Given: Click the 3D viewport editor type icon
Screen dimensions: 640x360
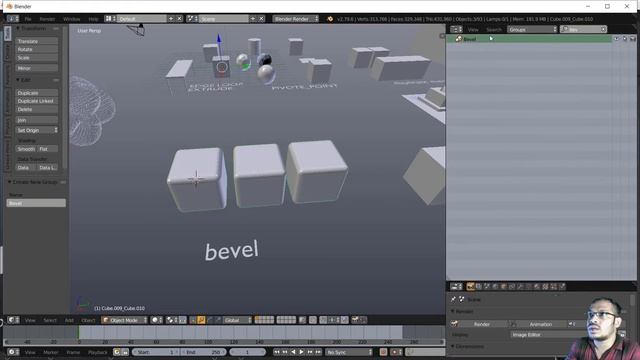Looking at the screenshot, I should [13, 320].
